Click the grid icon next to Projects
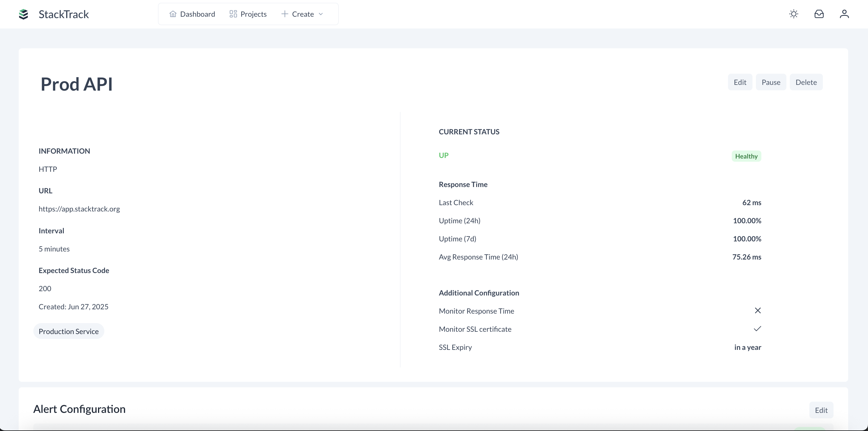 point(233,14)
